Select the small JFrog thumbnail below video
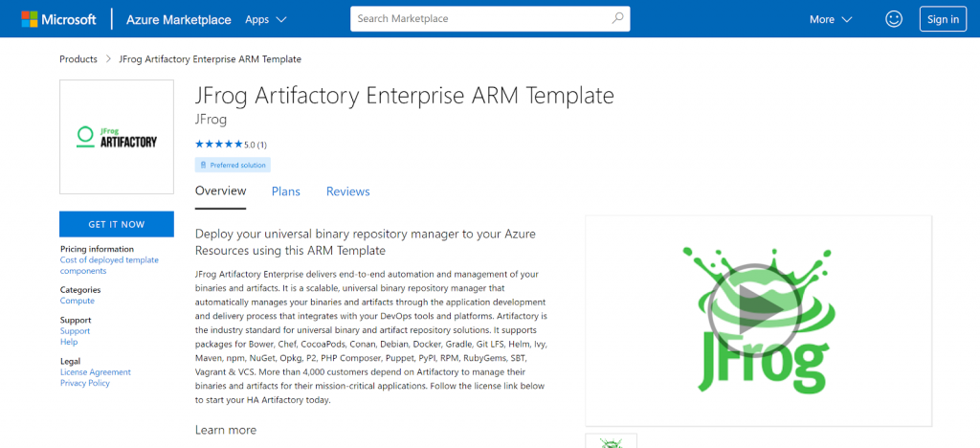Screen dimensions: 980x448 click(611, 441)
